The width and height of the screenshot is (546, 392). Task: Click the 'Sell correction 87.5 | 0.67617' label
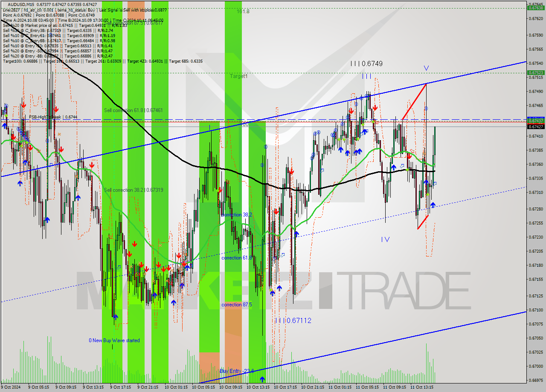134,23
